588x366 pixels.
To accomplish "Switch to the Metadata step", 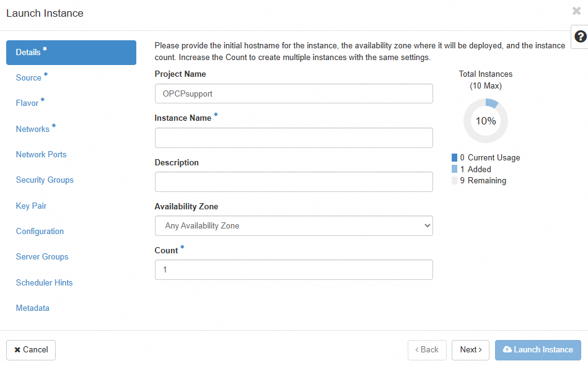I will coord(32,308).
